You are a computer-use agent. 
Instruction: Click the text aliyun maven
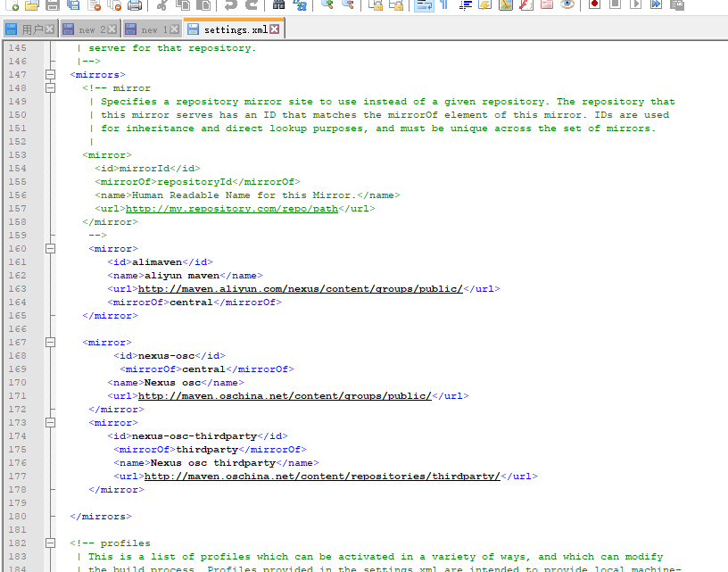[x=182, y=276]
